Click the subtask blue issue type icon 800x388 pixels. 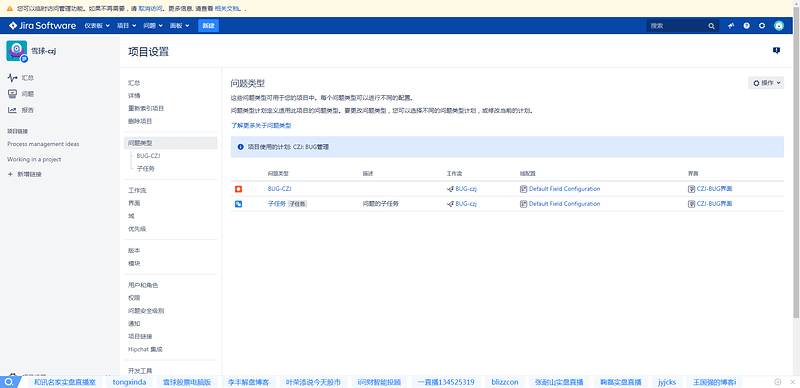[238, 204]
